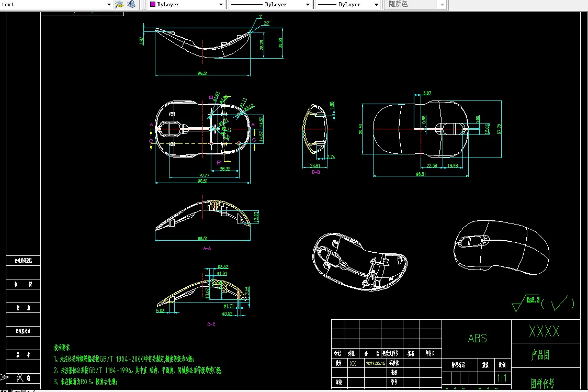Select the 1:1 scale value
Image resolution: width=588 pixels, height=392 pixels.
coord(502,378)
